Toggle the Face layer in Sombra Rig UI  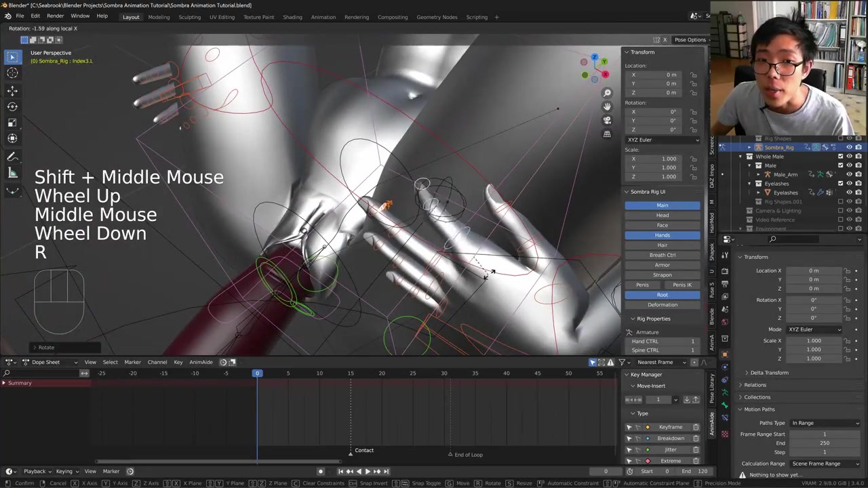pyautogui.click(x=662, y=225)
